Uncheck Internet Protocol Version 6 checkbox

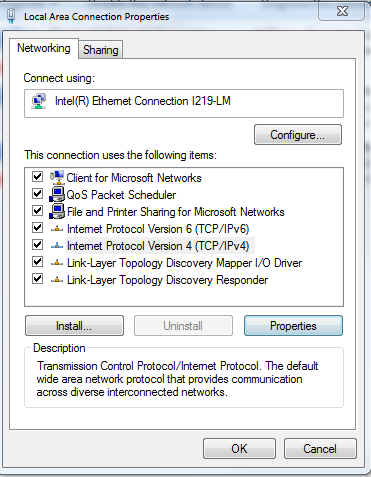click(x=37, y=228)
